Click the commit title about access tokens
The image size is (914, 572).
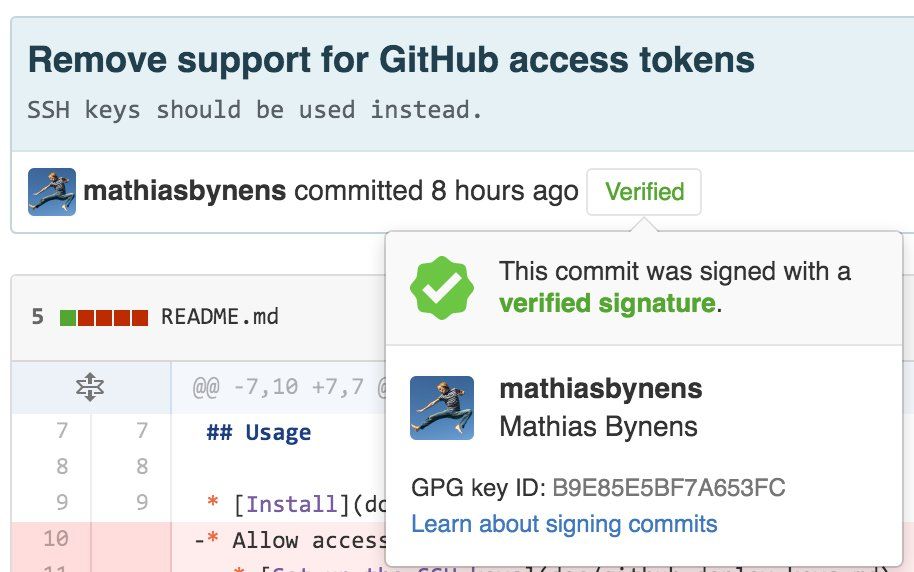[x=391, y=61]
